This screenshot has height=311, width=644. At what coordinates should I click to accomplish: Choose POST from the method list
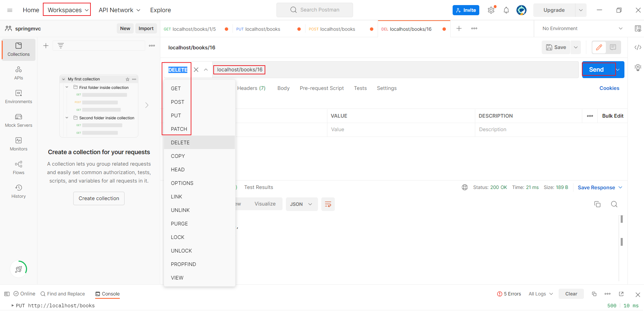coord(199,102)
